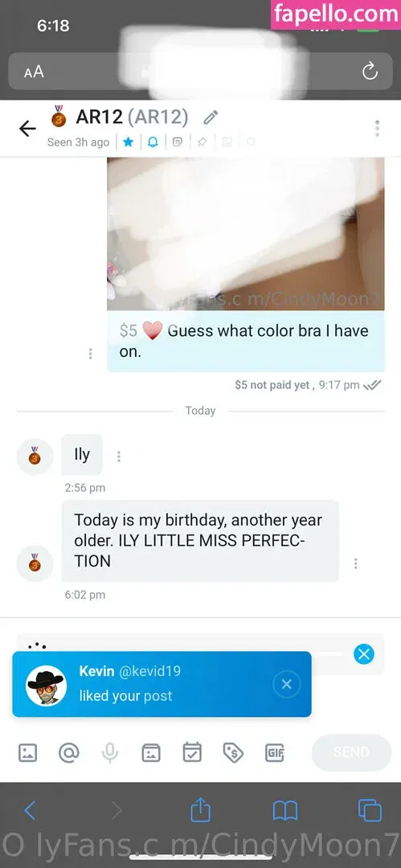Dismiss the Kevin liked your post notification
Image resolution: width=401 pixels, height=868 pixels.
pos(286,684)
